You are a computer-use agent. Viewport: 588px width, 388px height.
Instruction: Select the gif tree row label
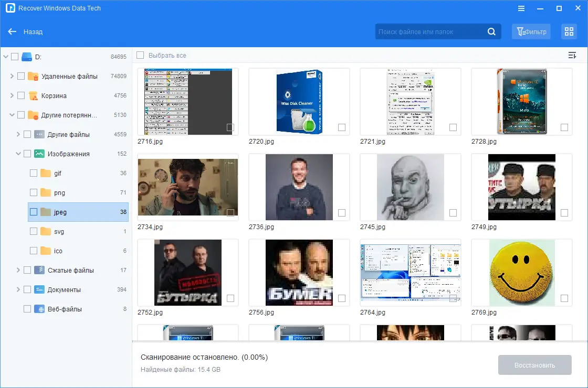(57, 174)
